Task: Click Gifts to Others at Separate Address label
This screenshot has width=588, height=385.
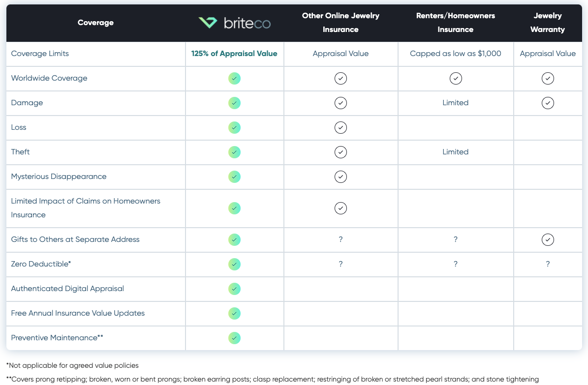Action: [75, 239]
